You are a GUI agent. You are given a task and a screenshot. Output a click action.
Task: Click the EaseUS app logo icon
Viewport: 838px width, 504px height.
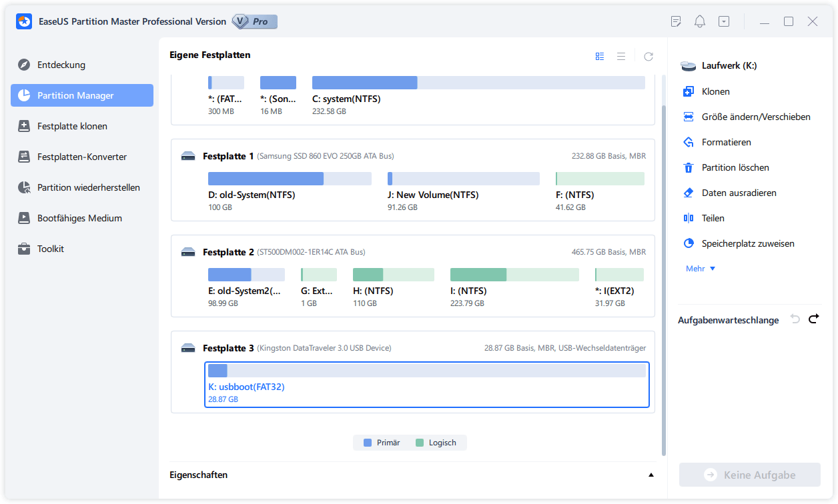pyautogui.click(x=24, y=21)
